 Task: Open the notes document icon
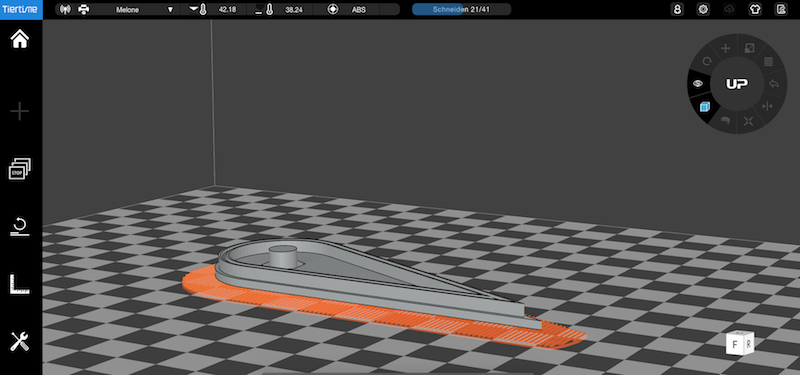coord(781,9)
